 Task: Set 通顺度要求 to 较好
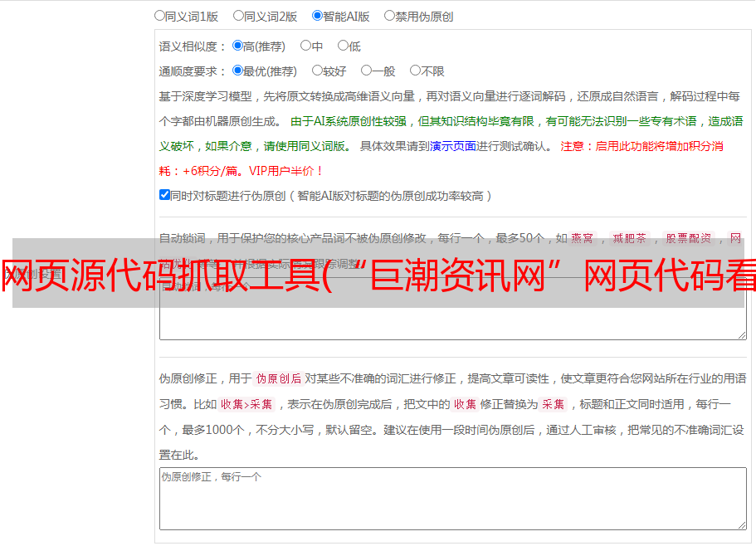tap(317, 71)
